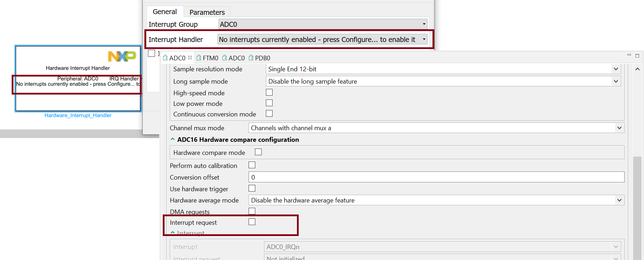Minimize the peripheral editor panel
Image resolution: width=644 pixels, height=260 pixels.
pos(629,55)
